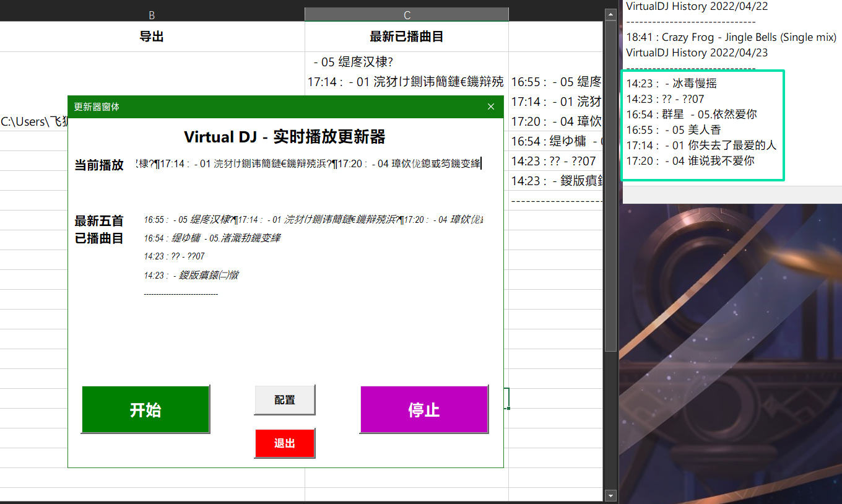Click the 14:23 冰毒慢摇 history line
Screen dimensions: 842x504
[672, 84]
